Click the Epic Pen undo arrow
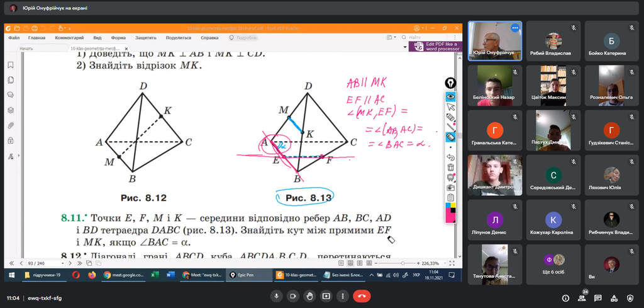Image resolution: width=644 pixels, height=308 pixels. coord(450,157)
